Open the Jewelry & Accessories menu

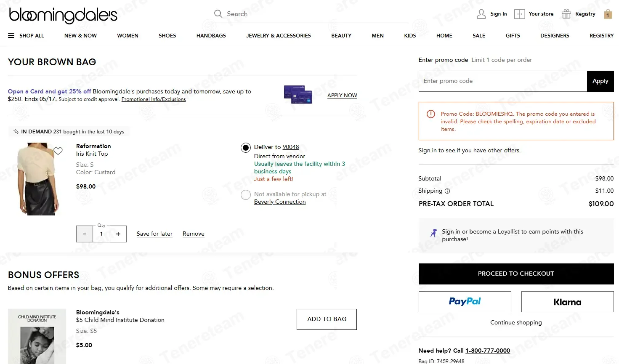[279, 36]
